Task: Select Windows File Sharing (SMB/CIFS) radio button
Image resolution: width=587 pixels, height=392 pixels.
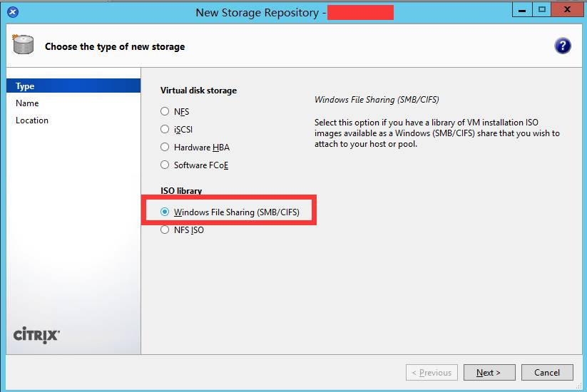Action: point(165,212)
